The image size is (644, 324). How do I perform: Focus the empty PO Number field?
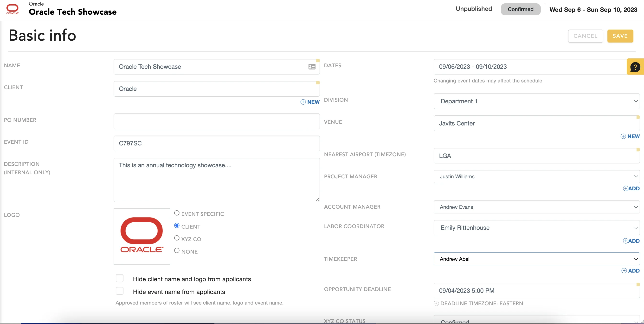pos(217,121)
